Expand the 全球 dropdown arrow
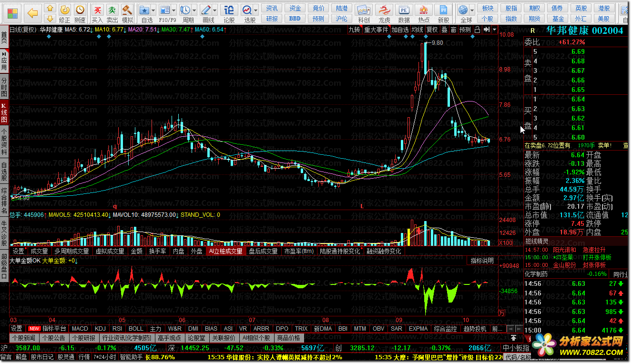This screenshot has height=364, width=632. coord(471,10)
